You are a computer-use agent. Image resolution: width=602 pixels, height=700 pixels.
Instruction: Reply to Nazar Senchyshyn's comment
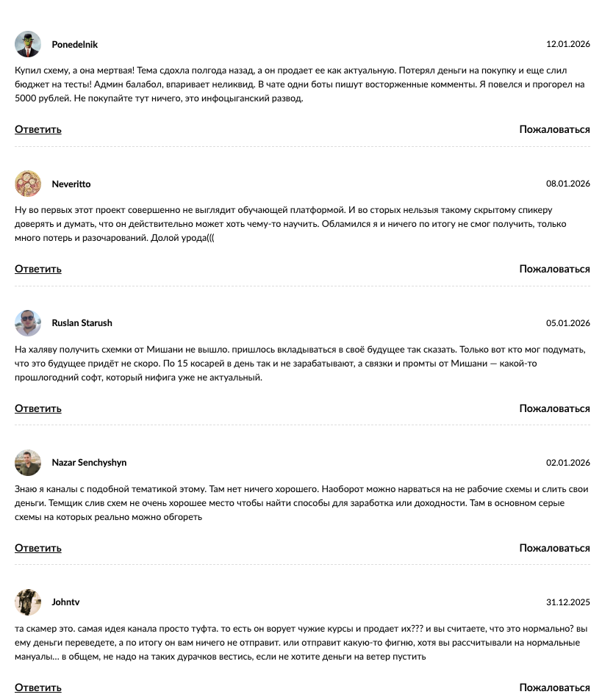[x=38, y=548]
